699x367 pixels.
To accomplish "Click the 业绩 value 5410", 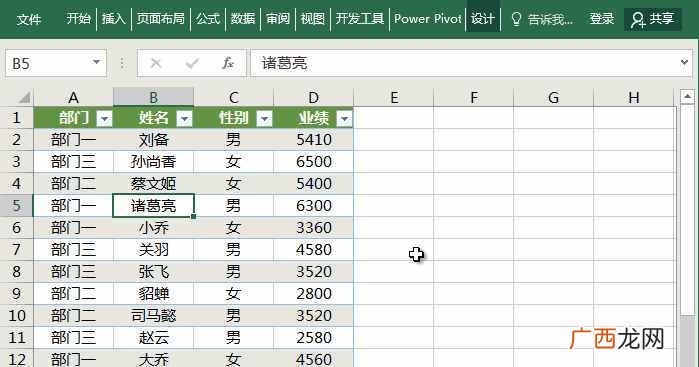I will point(313,140).
